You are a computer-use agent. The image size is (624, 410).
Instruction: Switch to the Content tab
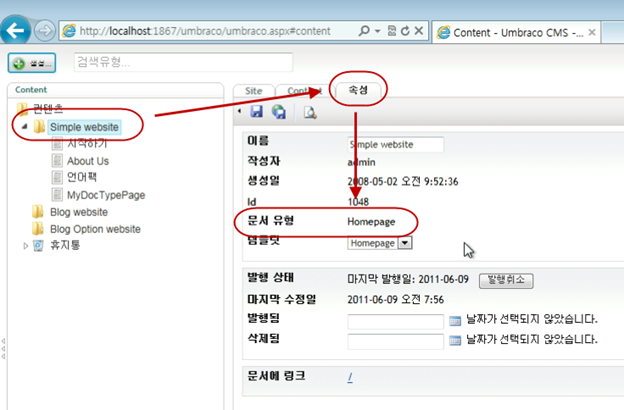(303, 91)
